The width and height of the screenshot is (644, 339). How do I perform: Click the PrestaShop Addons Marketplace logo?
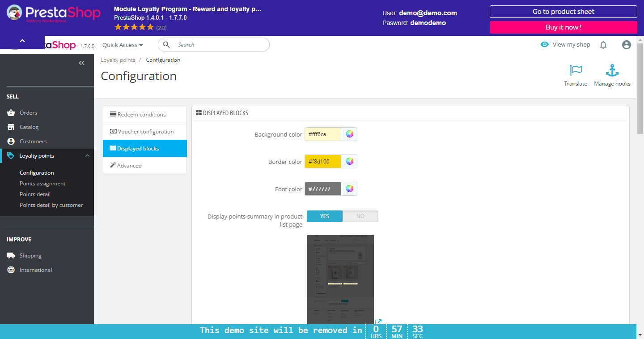54,14
